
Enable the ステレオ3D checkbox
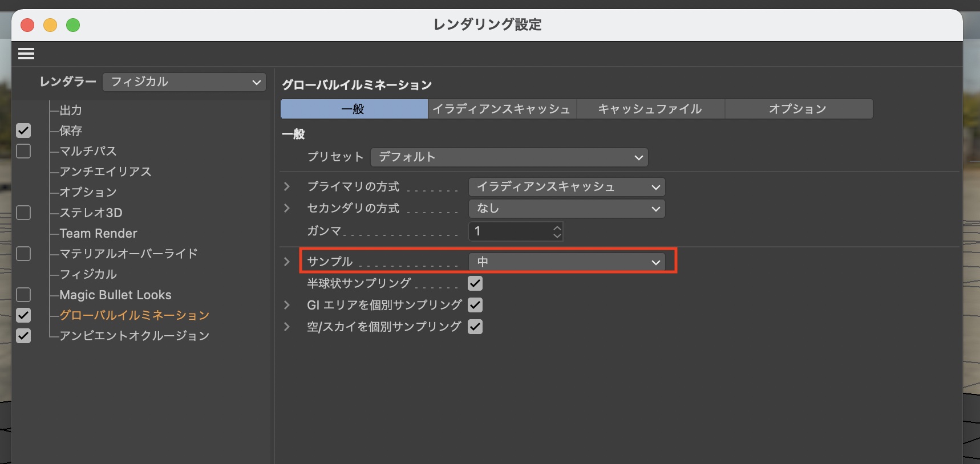pyautogui.click(x=23, y=213)
